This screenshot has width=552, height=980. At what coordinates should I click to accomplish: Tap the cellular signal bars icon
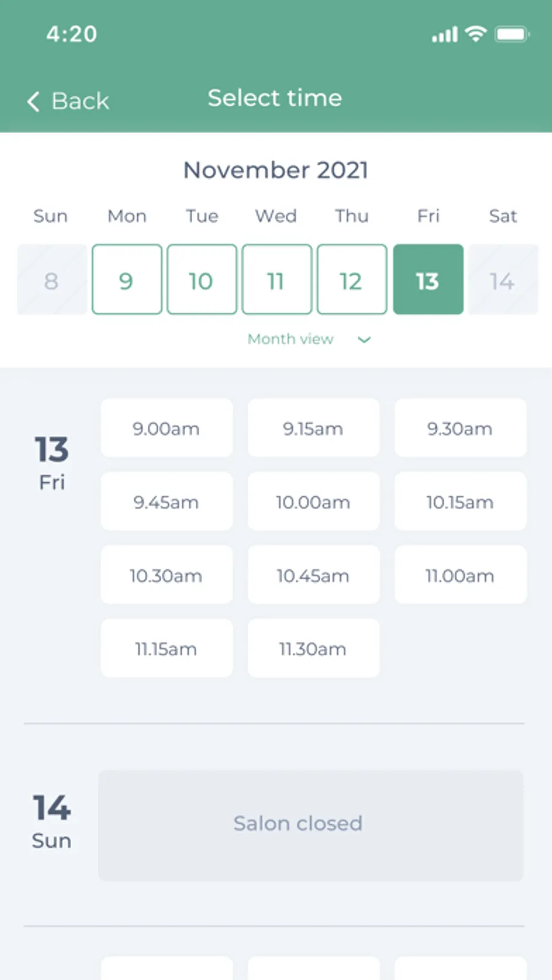click(x=445, y=35)
